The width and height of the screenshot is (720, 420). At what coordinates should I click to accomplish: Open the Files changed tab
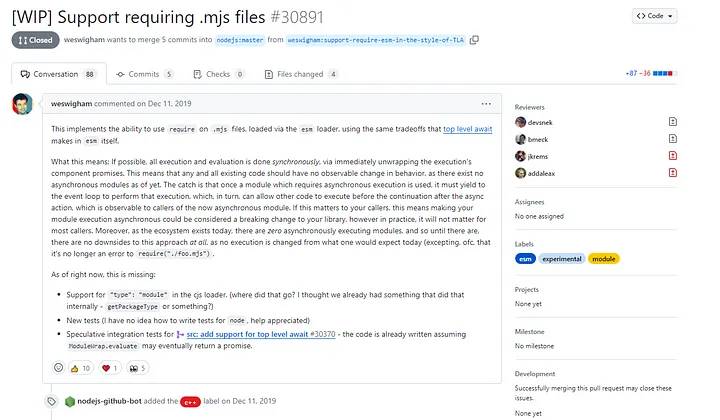[x=301, y=74]
